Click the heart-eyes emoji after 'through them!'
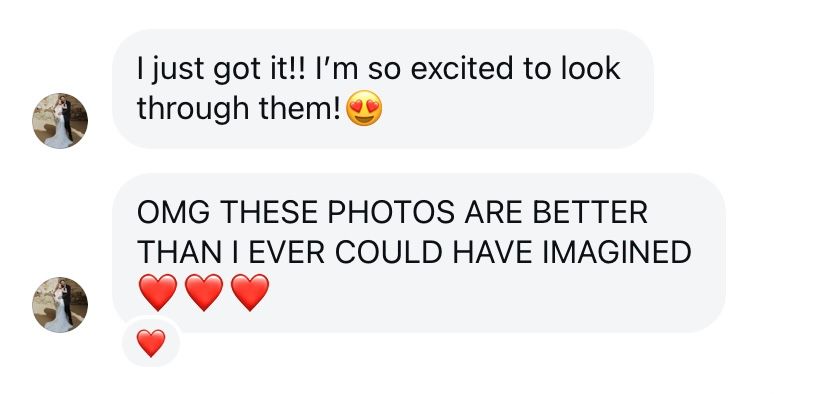The image size is (828, 394). pyautogui.click(x=364, y=108)
